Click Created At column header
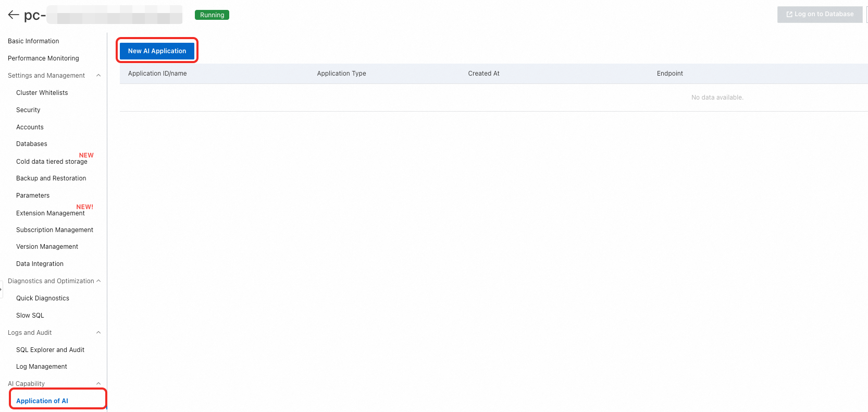Viewport: 868px width, 412px height. click(483, 74)
